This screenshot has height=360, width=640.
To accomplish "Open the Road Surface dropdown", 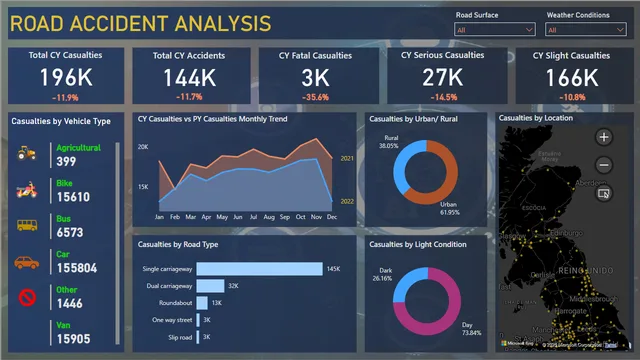I will pos(495,30).
